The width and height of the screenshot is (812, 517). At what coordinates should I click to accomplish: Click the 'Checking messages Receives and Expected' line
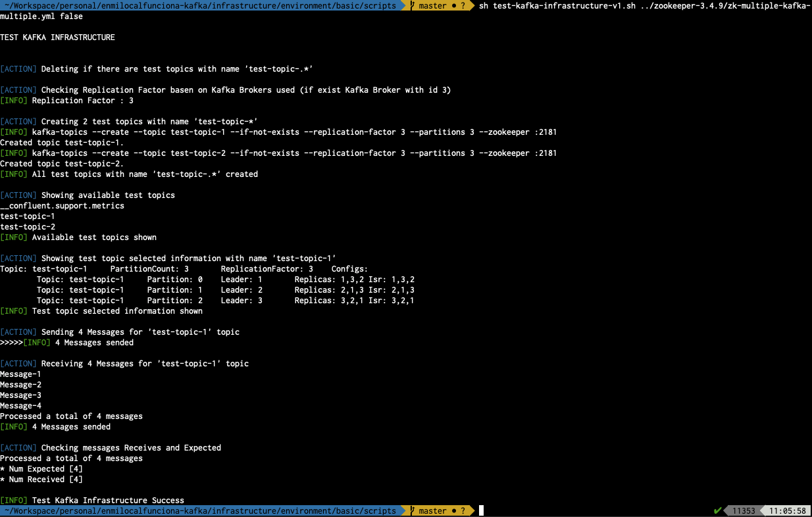pyautogui.click(x=111, y=448)
